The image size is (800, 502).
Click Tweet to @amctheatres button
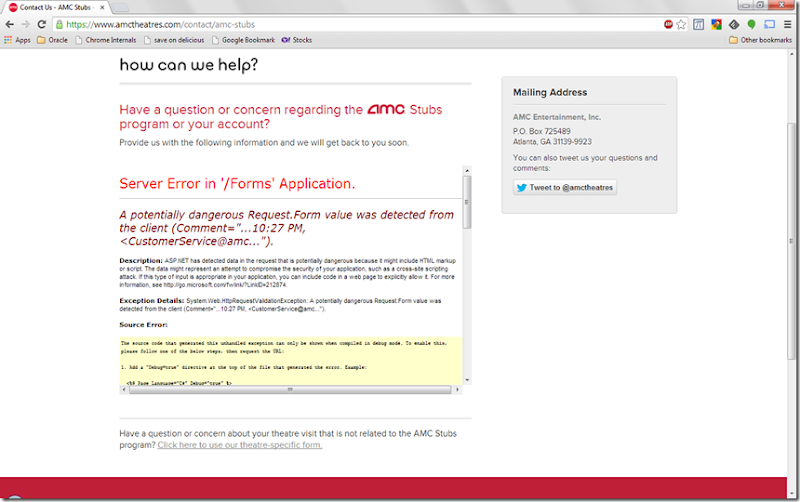click(x=565, y=187)
